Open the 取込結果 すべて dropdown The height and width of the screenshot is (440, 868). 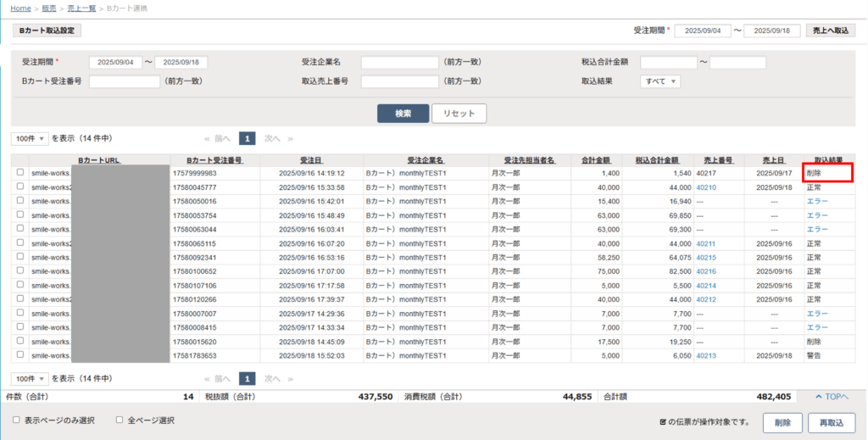[661, 81]
